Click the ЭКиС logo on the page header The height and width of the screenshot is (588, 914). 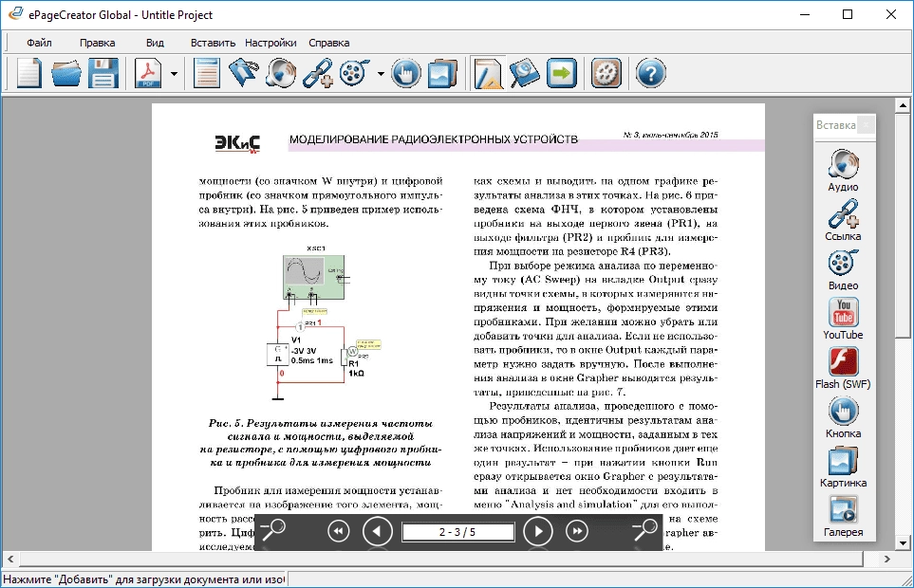tap(237, 142)
